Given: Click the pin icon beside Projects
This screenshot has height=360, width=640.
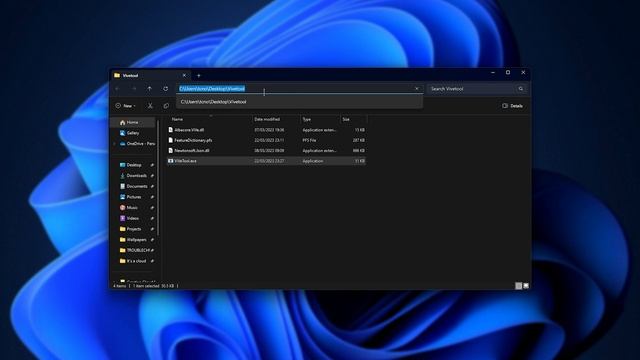Looking at the screenshot, I should (x=152, y=229).
